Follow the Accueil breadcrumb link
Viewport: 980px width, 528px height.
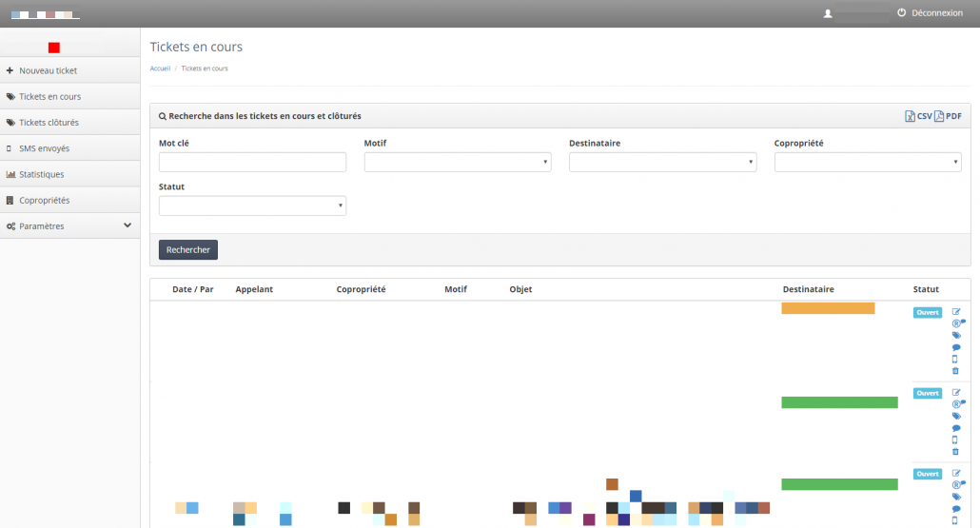tap(160, 68)
